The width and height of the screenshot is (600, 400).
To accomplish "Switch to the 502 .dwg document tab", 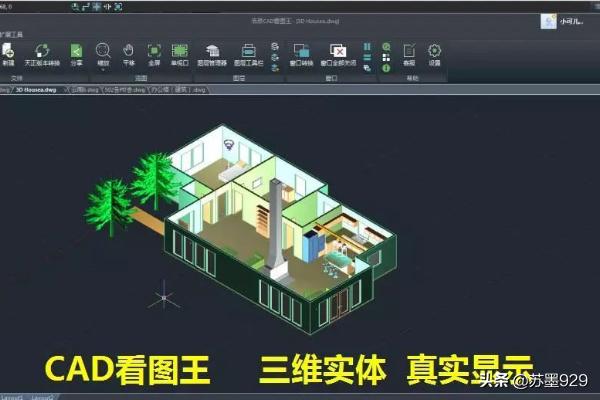I will 126,90.
